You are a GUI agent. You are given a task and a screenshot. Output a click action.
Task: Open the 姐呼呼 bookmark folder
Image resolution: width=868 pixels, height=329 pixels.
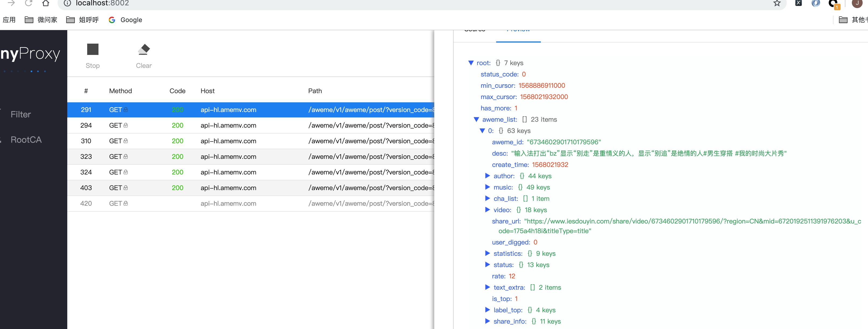pyautogui.click(x=83, y=20)
